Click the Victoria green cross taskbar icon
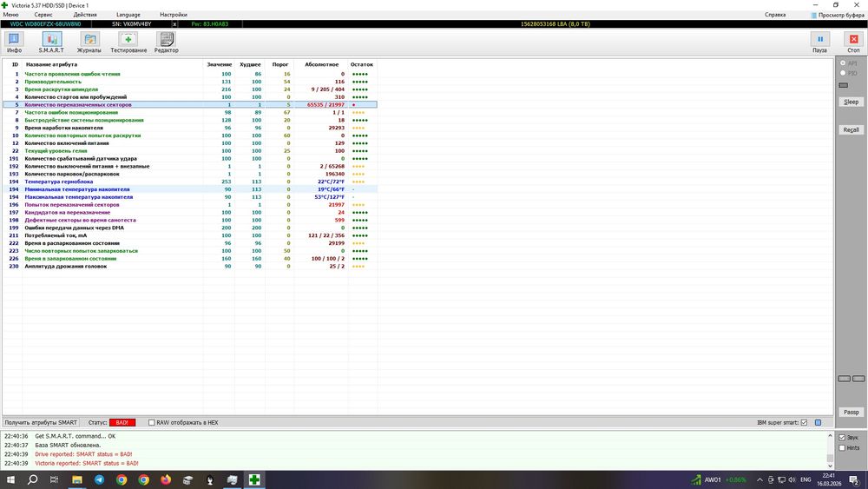This screenshot has width=868, height=489. (254, 479)
